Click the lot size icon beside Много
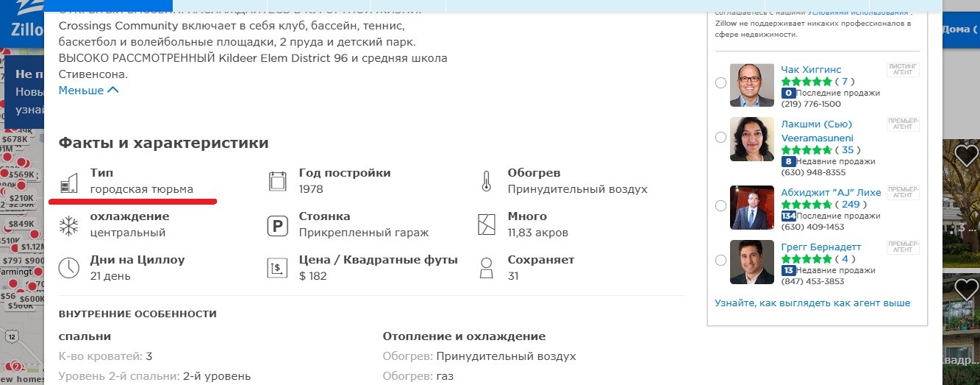The height and width of the screenshot is (385, 980). tap(486, 225)
